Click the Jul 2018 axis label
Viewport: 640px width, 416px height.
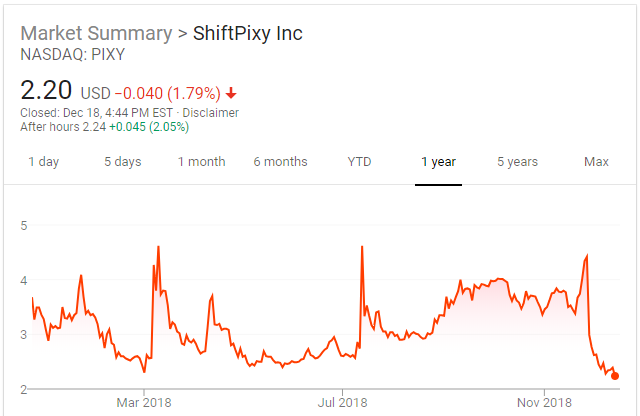coord(342,403)
